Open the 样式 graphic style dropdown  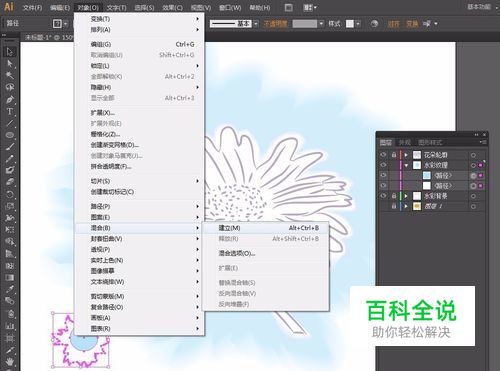[x=358, y=24]
